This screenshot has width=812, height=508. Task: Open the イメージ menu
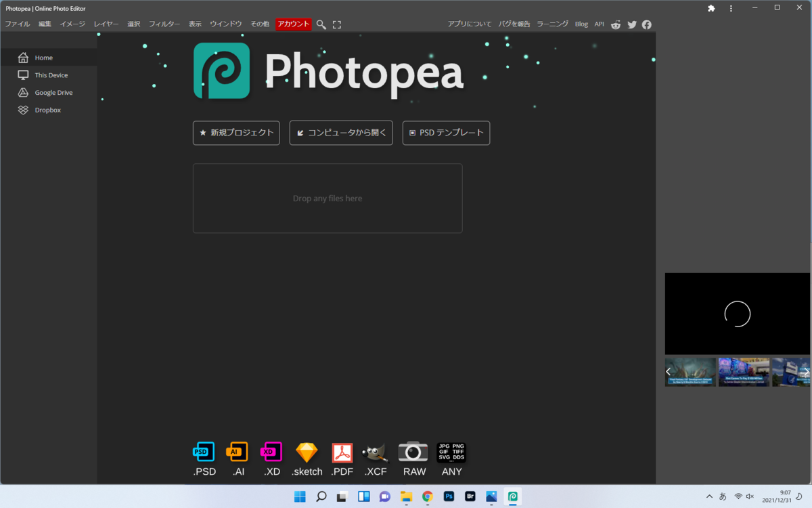tap(72, 24)
